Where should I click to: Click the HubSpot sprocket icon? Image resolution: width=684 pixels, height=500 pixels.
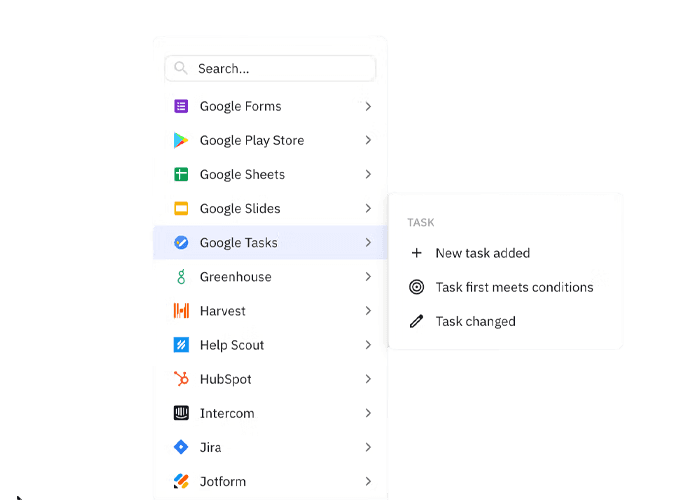coord(181,379)
